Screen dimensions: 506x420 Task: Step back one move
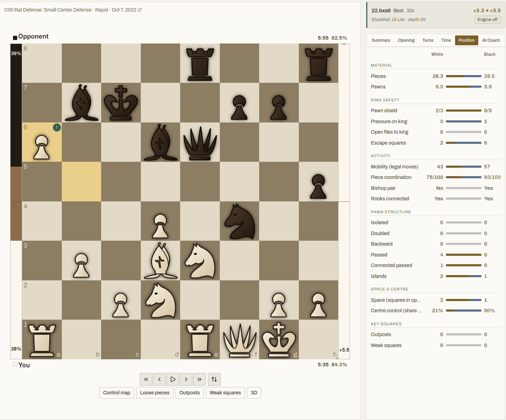[x=159, y=379]
